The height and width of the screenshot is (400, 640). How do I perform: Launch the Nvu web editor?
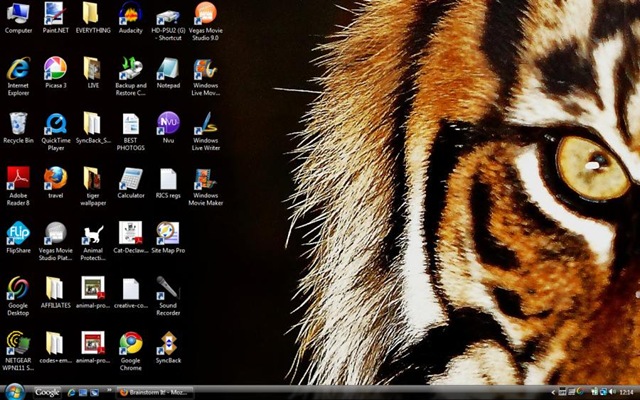click(168, 129)
